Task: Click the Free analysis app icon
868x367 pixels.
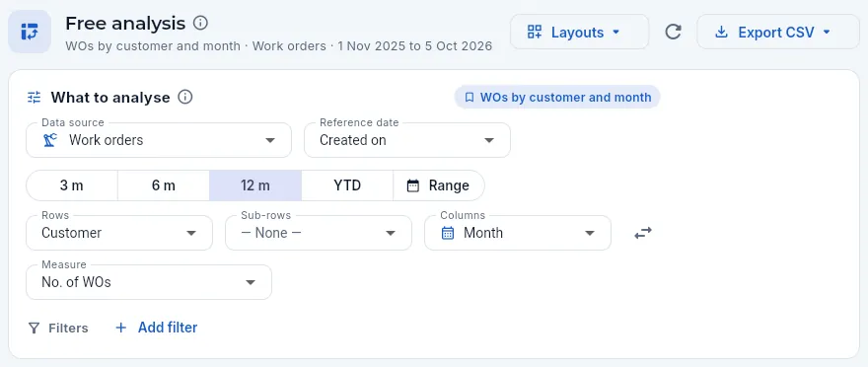Action: [x=30, y=32]
